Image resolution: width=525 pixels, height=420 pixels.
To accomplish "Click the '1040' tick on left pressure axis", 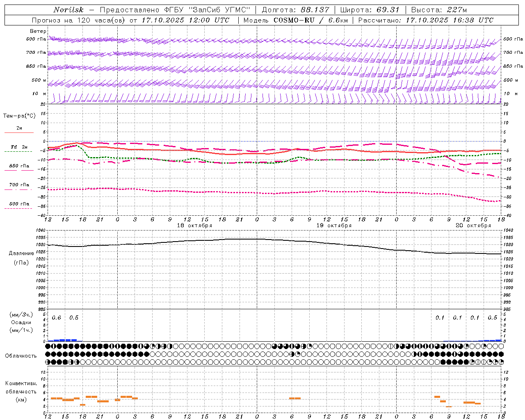I will (41, 231).
